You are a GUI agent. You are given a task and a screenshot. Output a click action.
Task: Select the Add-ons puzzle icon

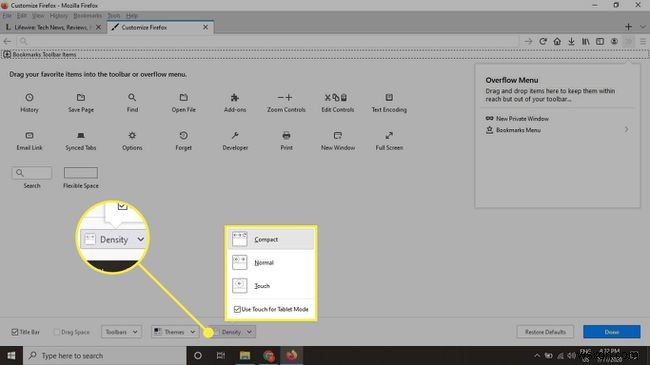235,97
